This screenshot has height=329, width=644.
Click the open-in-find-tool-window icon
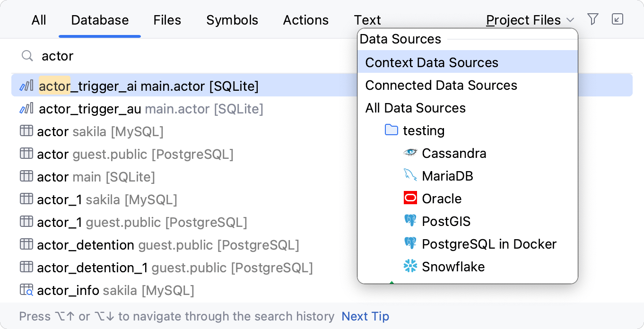pyautogui.click(x=618, y=19)
